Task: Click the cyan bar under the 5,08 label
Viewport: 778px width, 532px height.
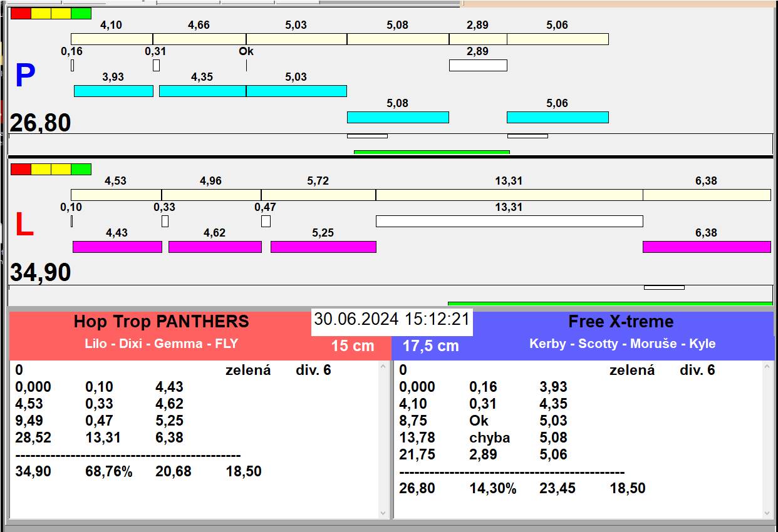Action: coord(398,117)
